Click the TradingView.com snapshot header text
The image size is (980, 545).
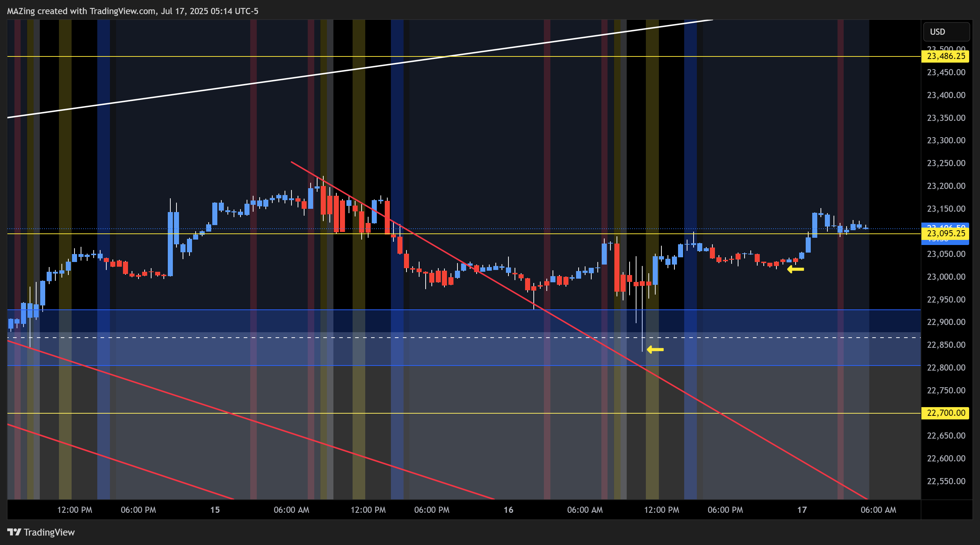pos(132,11)
